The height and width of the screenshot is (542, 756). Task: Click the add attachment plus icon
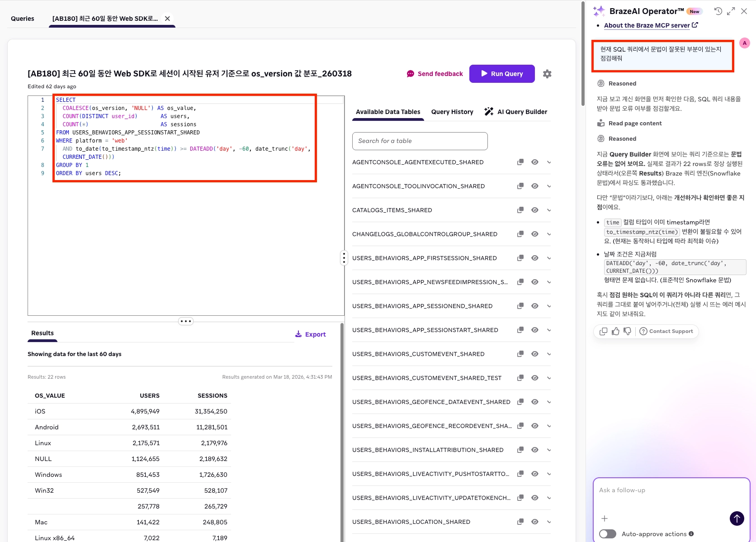coord(605,518)
